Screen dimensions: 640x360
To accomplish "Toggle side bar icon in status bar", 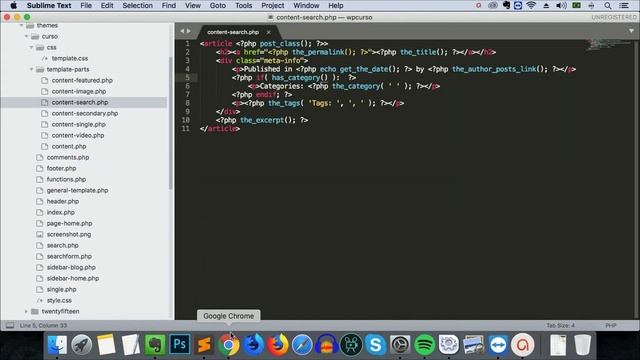I will [x=10, y=325].
